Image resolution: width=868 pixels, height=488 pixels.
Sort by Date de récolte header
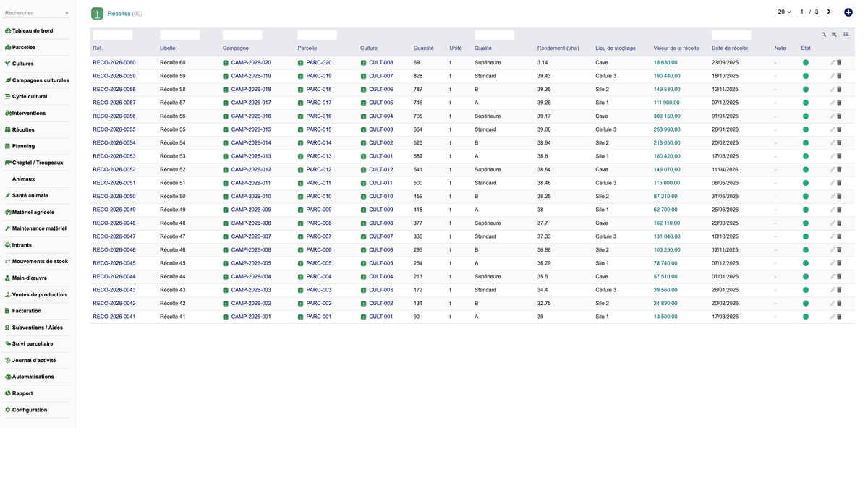pyautogui.click(x=730, y=48)
